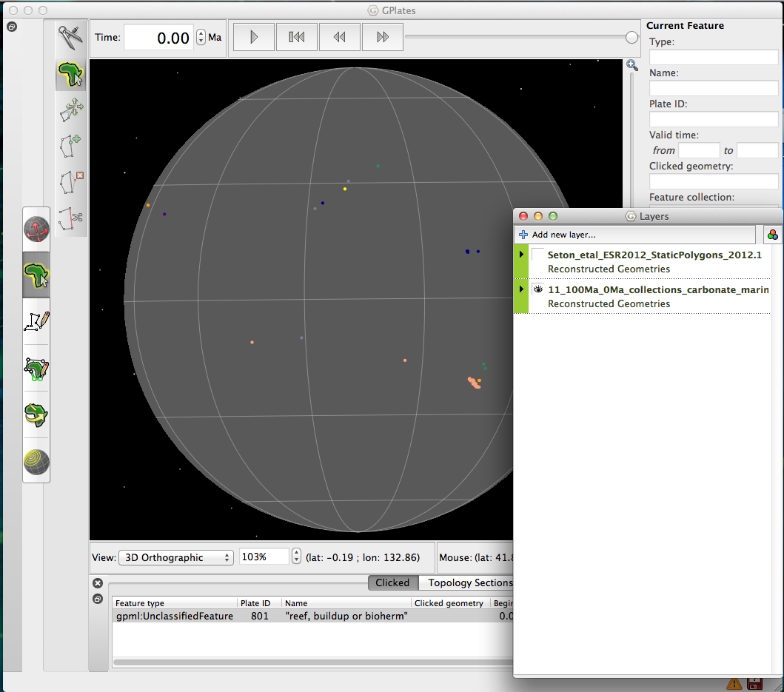Expand the 11_100Ma_0Ma collections layer
Image resolution: width=784 pixels, height=692 pixels.
coord(521,289)
